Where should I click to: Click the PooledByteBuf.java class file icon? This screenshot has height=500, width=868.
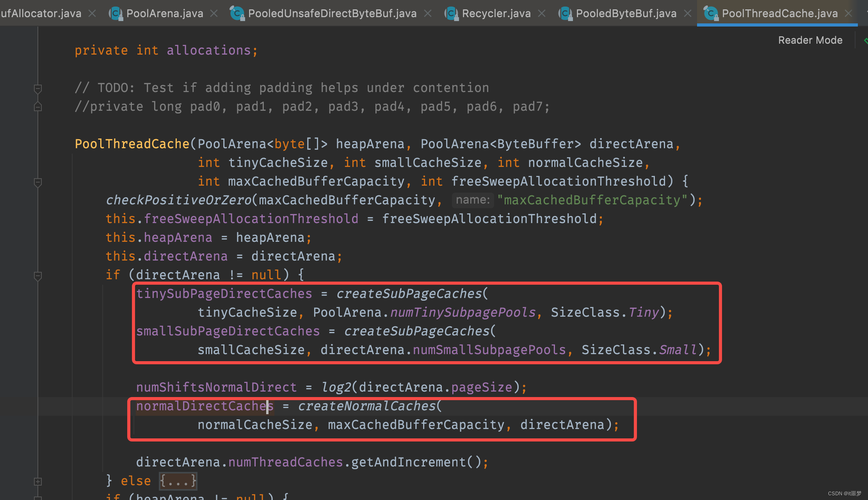pos(565,14)
